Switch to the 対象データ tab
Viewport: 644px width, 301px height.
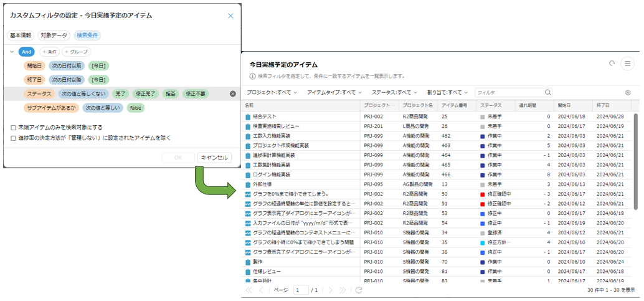pos(54,36)
